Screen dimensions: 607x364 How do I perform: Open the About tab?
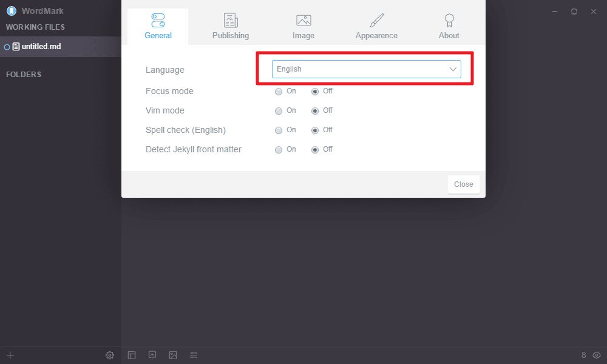tap(449, 26)
